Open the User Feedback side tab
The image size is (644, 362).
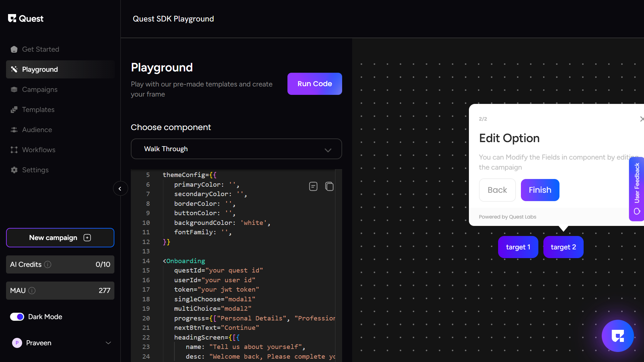click(637, 189)
